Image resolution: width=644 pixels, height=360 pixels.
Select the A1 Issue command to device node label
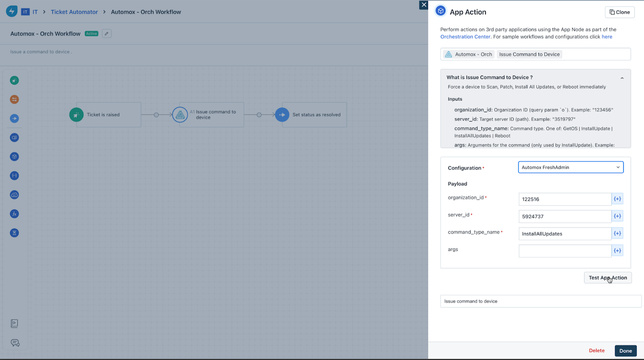(x=213, y=115)
